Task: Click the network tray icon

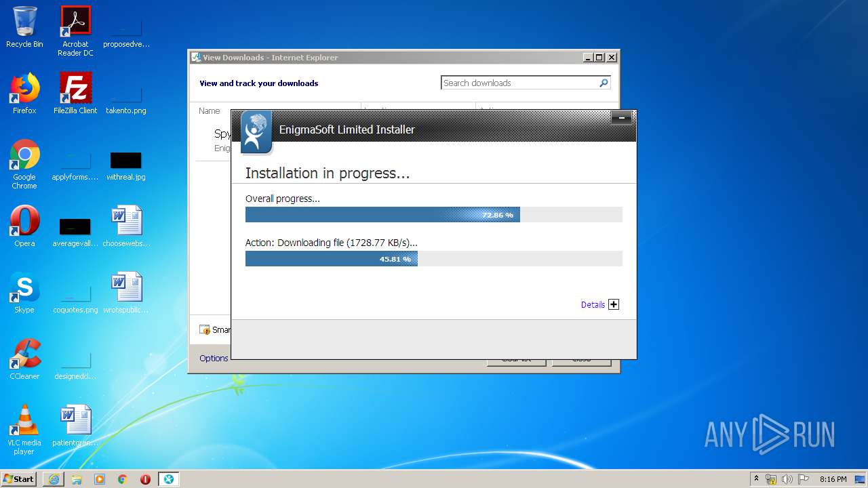Action: (771, 479)
